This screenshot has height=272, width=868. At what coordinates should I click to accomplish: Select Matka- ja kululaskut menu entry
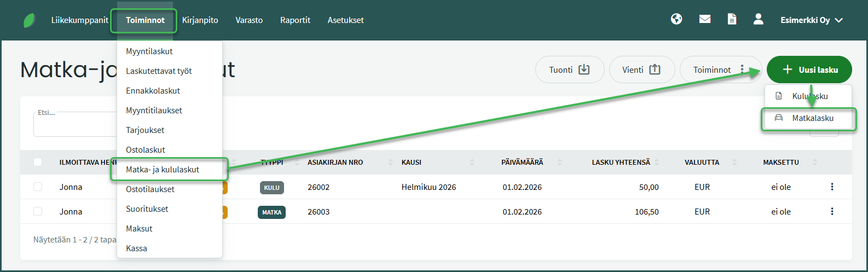(x=163, y=170)
